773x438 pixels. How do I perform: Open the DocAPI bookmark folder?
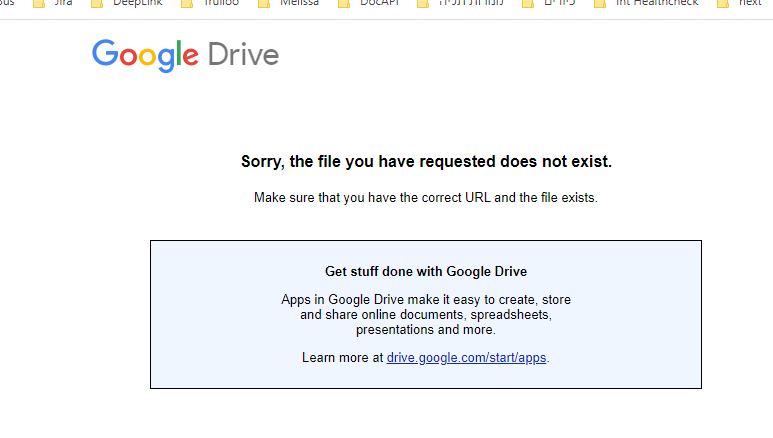coord(368,3)
